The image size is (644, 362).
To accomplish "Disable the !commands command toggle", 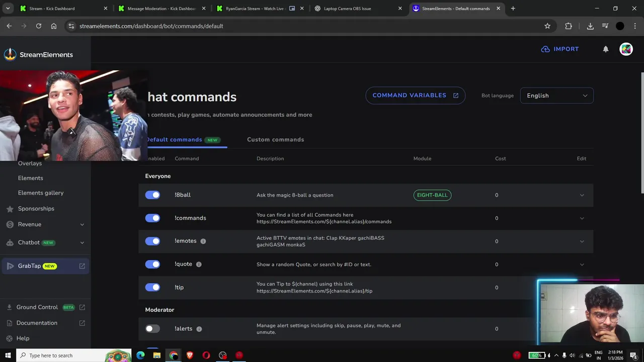I will pos(152,218).
